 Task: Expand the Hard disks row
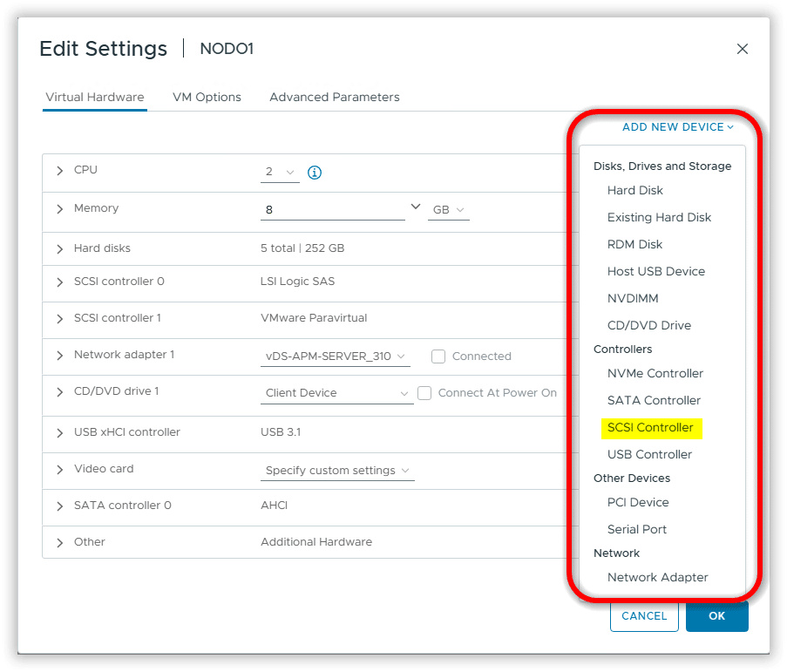coord(60,248)
